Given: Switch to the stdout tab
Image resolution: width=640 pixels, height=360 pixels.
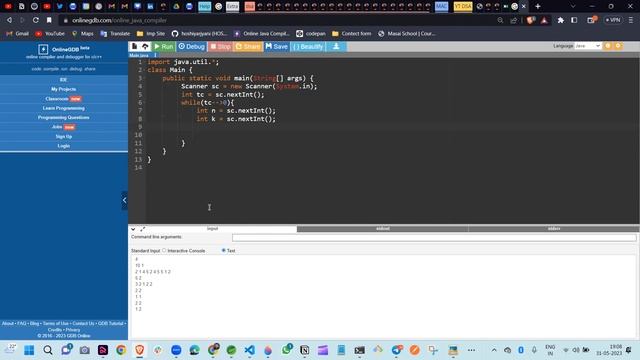Looking at the screenshot, I should 382,229.
